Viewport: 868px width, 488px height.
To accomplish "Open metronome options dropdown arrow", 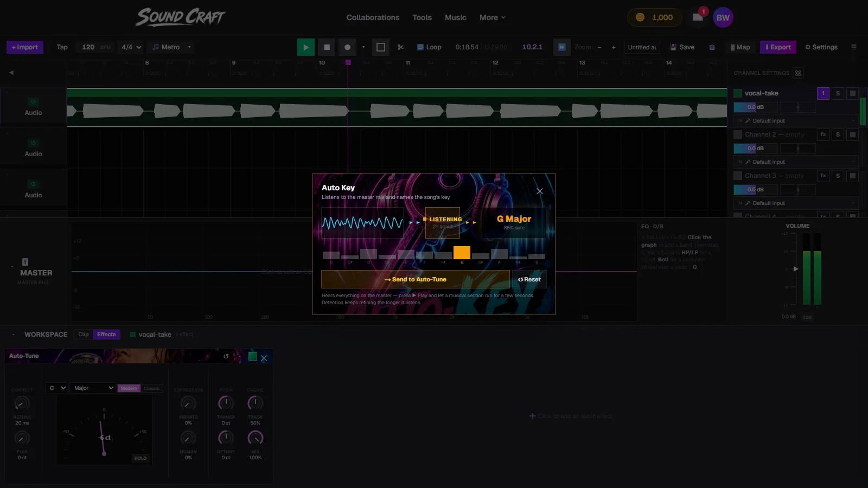I will 189,47.
